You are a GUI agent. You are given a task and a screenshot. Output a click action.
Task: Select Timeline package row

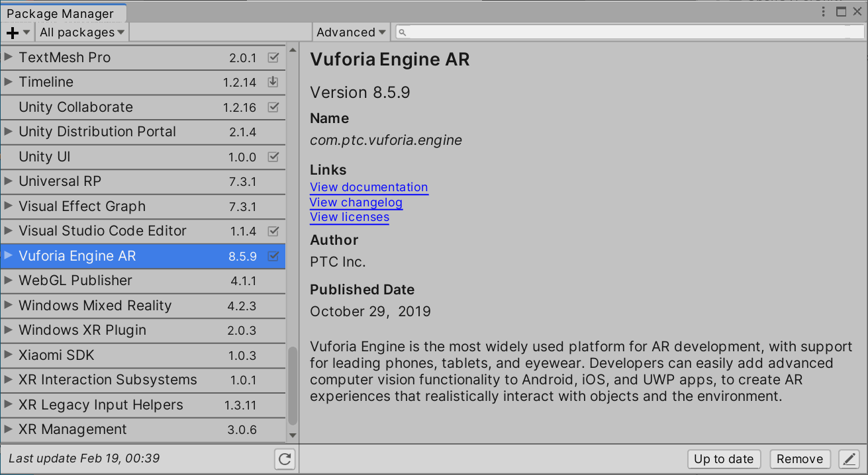(142, 82)
